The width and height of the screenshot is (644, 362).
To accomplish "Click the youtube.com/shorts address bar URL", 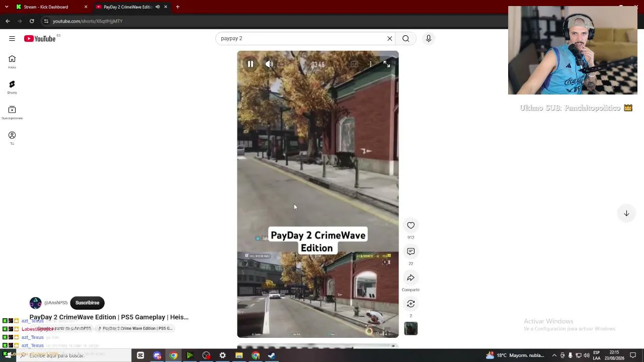I will 88,21.
